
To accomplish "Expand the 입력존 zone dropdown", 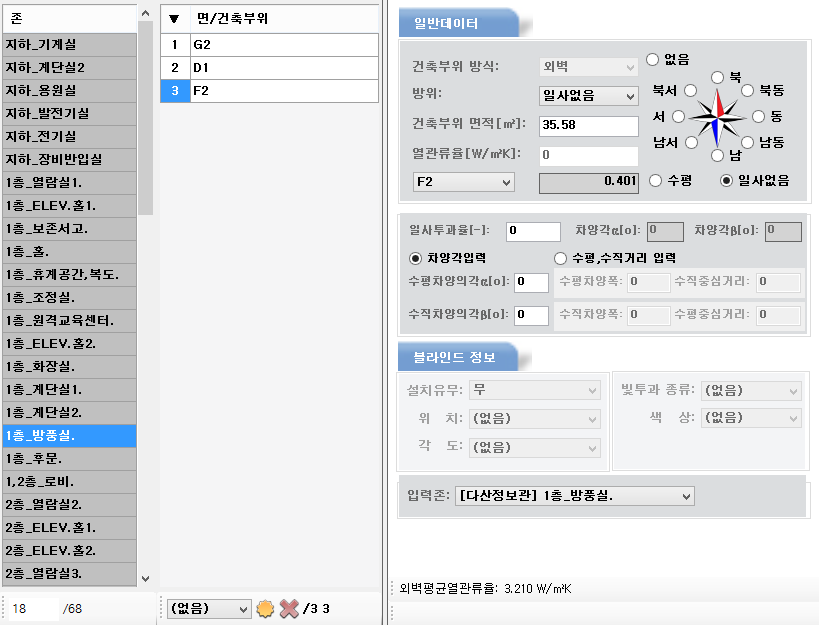I will pyautogui.click(x=574, y=496).
